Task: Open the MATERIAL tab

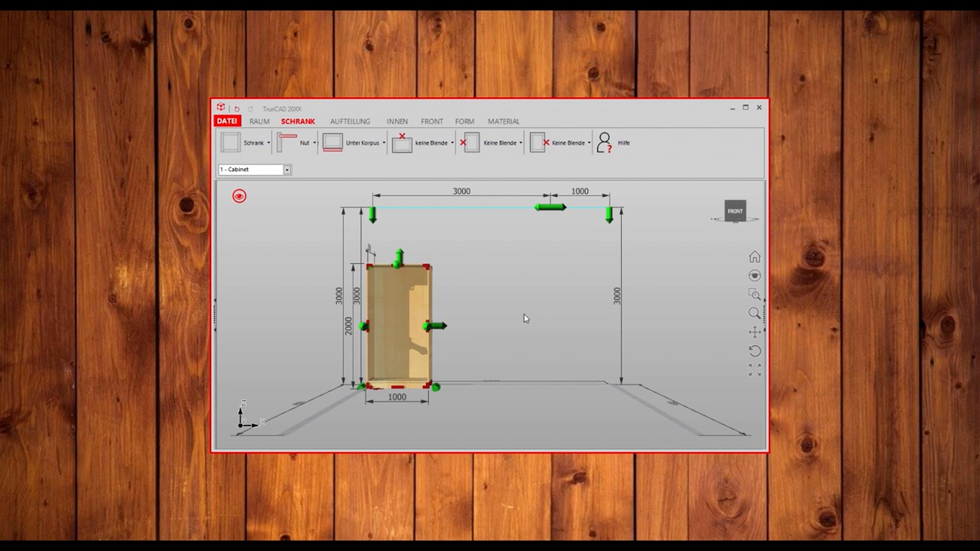Action: tap(503, 121)
